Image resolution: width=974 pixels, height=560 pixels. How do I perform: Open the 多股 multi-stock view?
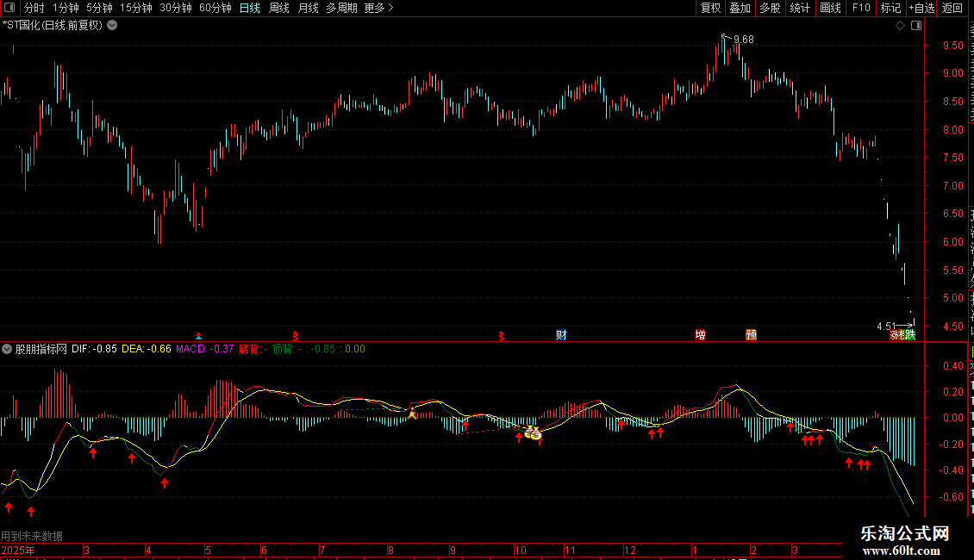click(x=770, y=8)
